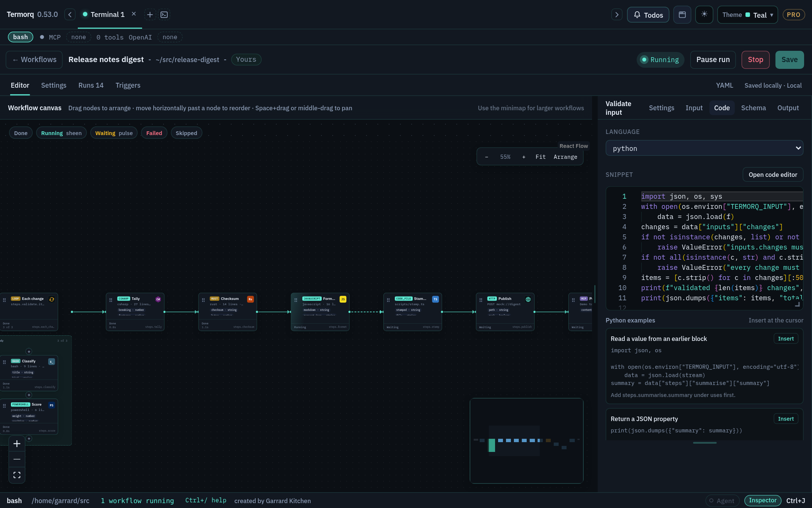Screen dimensions: 812x508
Task: Toggle the Inspector panel
Action: click(x=763, y=500)
